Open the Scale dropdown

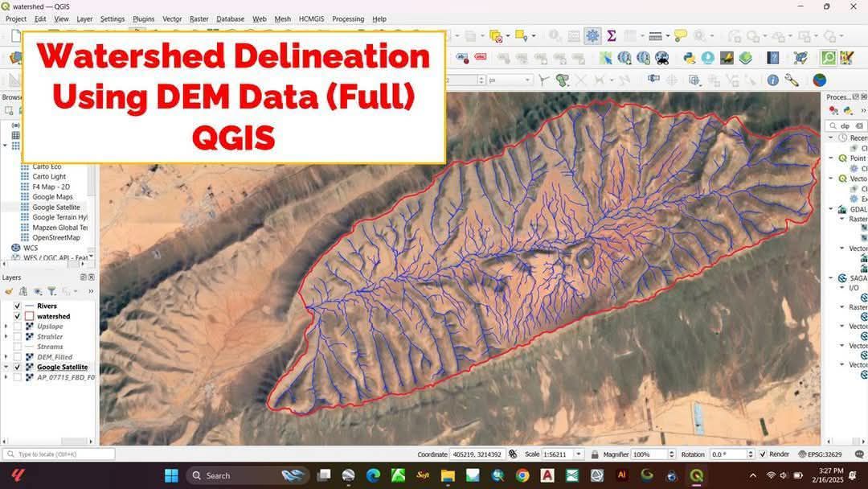coord(579,454)
